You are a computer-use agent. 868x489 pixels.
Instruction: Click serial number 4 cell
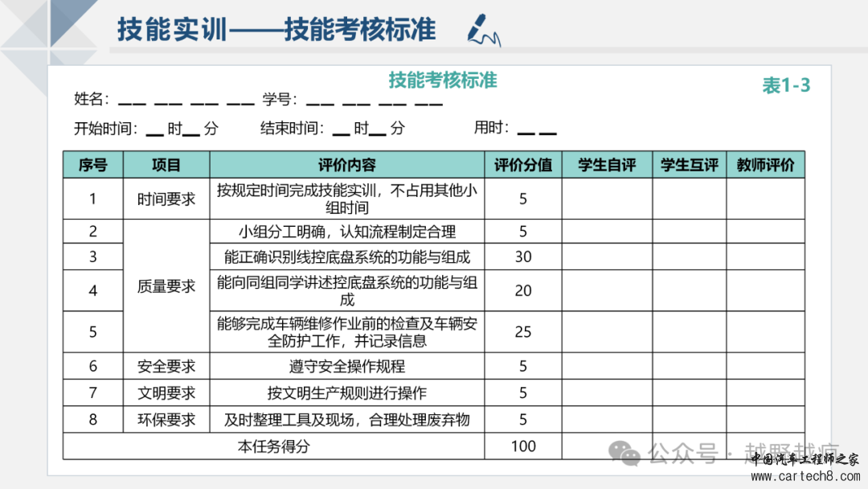pyautogui.click(x=93, y=290)
